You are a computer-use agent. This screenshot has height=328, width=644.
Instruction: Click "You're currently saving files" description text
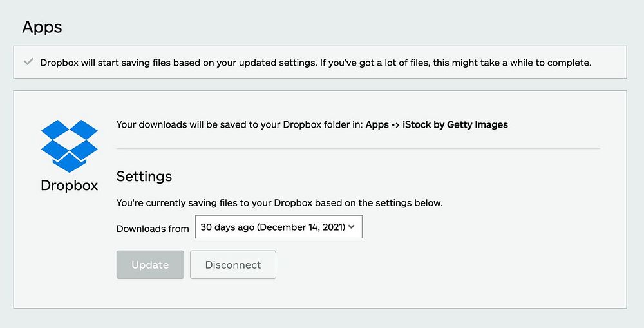[193, 203]
